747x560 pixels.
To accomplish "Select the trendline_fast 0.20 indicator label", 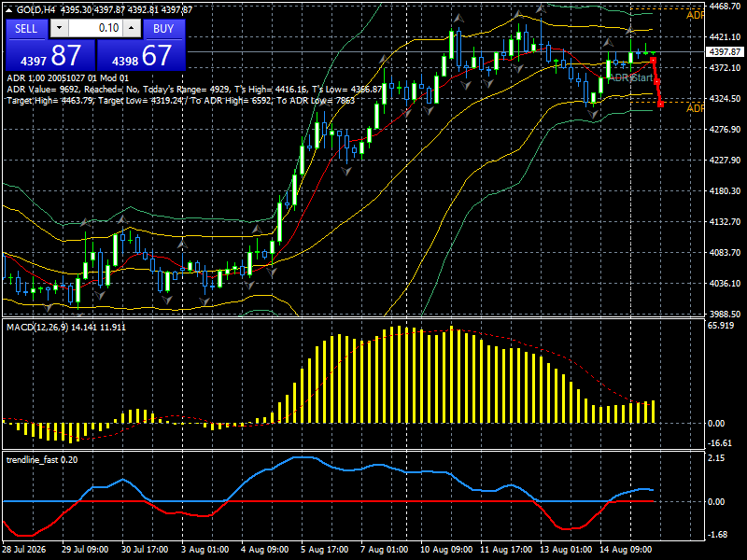I will (42, 459).
